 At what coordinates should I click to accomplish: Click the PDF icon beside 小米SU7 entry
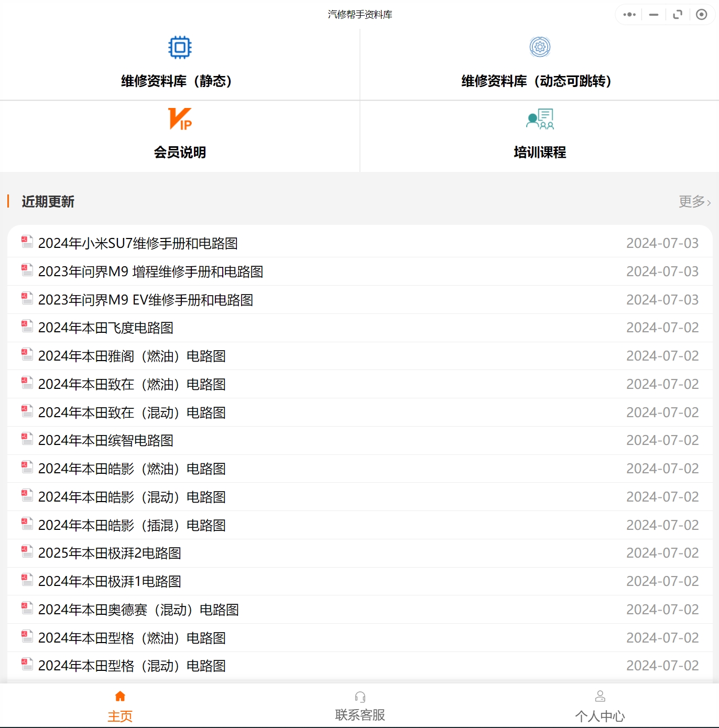26,241
